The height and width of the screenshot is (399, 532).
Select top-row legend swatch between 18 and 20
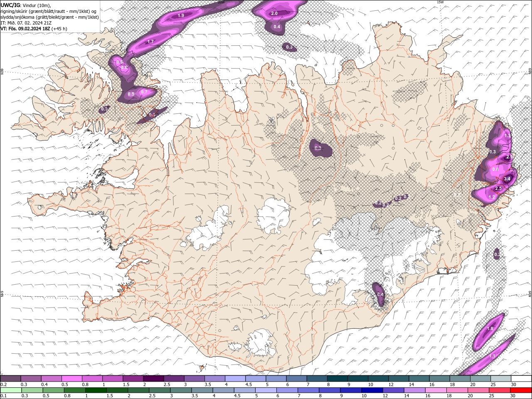pos(460,379)
